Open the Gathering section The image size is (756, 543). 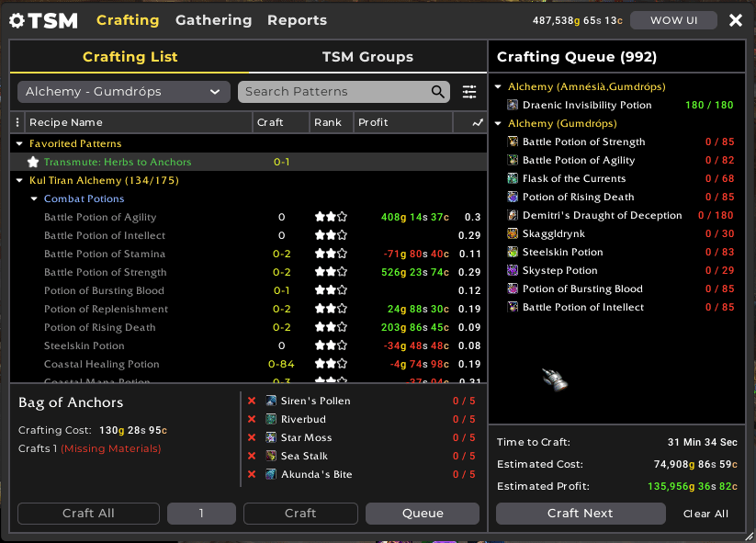[214, 20]
